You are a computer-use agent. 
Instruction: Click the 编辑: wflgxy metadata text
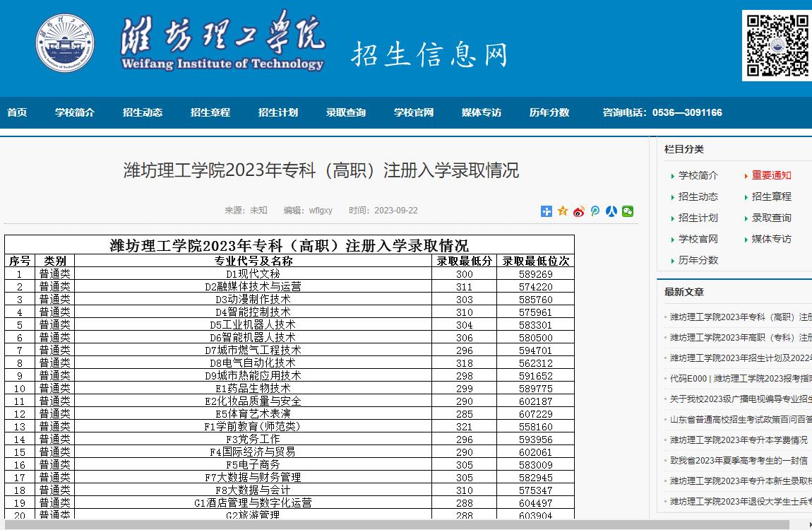tap(308, 211)
